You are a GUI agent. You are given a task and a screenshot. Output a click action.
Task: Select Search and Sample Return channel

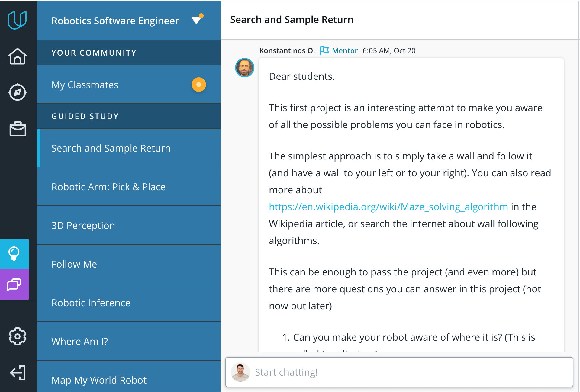(x=128, y=148)
